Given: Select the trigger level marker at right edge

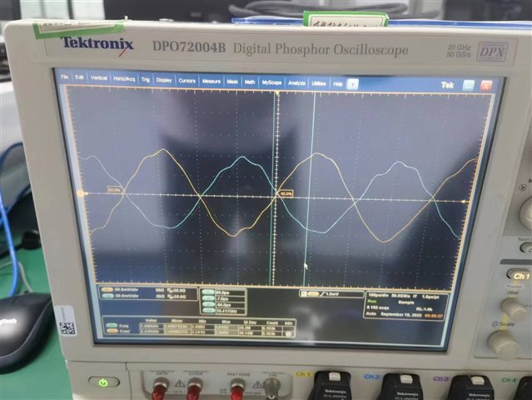Looking at the screenshot, I should [462, 202].
